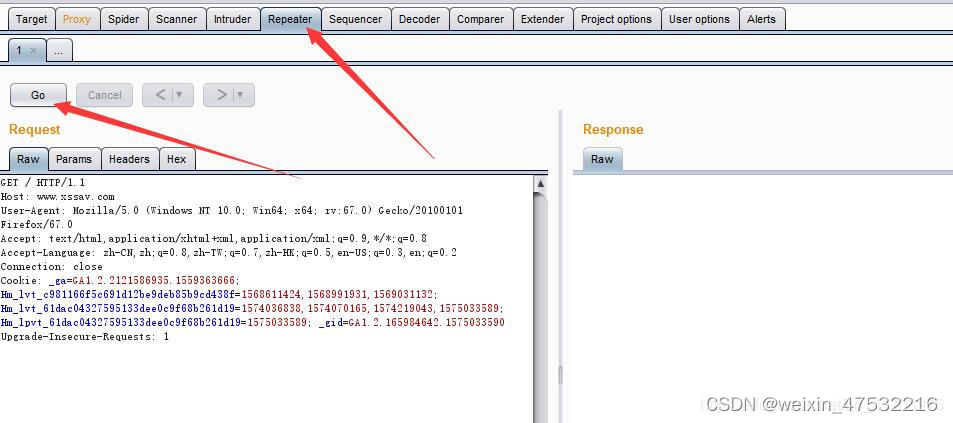This screenshot has width=953, height=423.
Task: Select Repeater sub-tab 1
Action: (x=19, y=50)
